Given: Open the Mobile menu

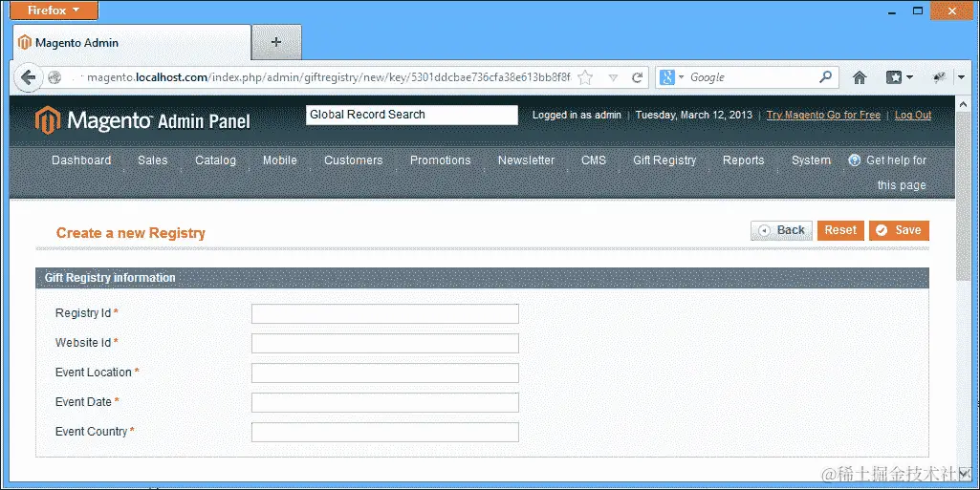Looking at the screenshot, I should pyautogui.click(x=280, y=160).
